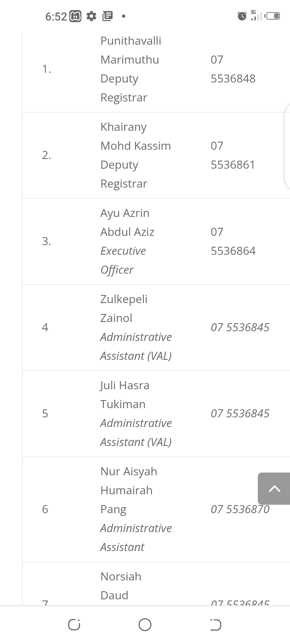Tap the scroll-to-top arrow button
Screen dimensions: 290x644
274,489
